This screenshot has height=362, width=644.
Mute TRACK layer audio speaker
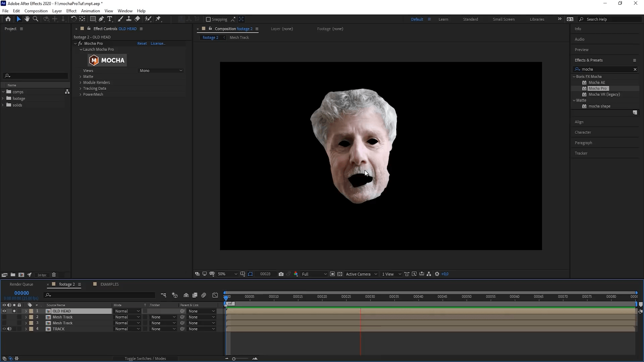pos(9,329)
